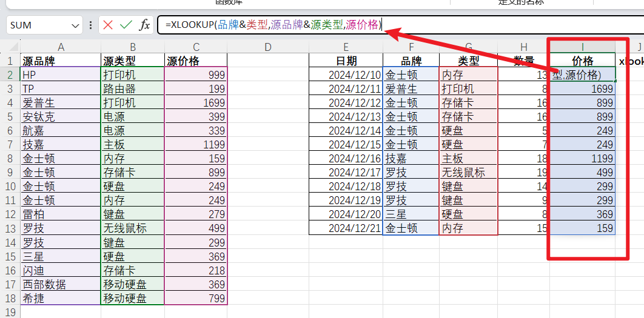The image size is (644, 318).
Task: Select column C header
Action: tap(196, 47)
